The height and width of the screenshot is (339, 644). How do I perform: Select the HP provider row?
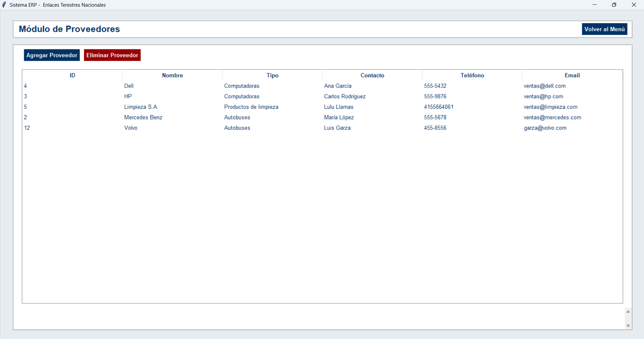click(322, 96)
